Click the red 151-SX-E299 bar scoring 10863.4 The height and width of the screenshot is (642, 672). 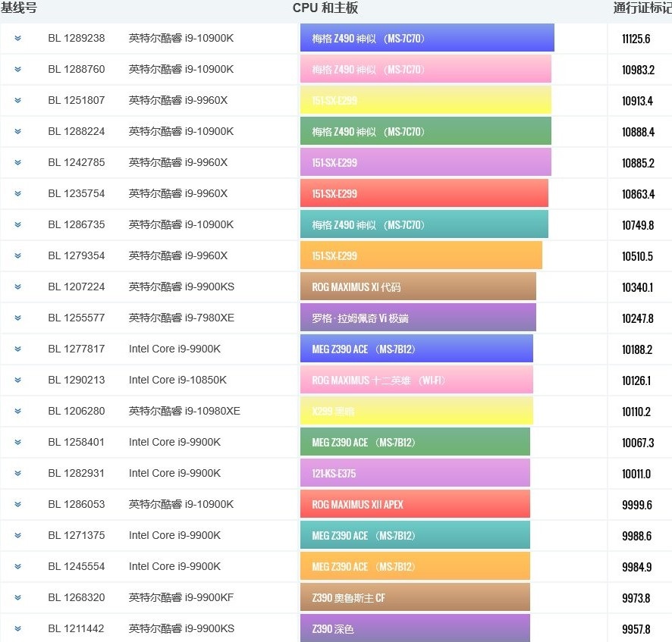coord(424,193)
